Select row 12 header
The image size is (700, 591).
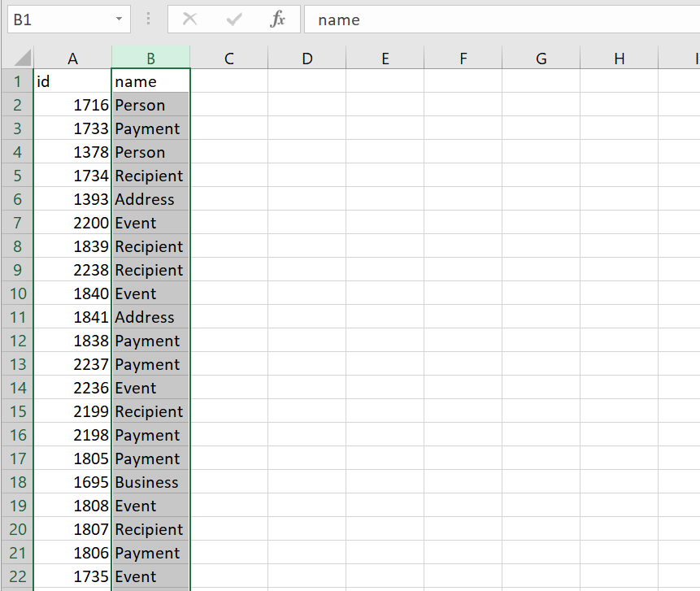pos(17,341)
